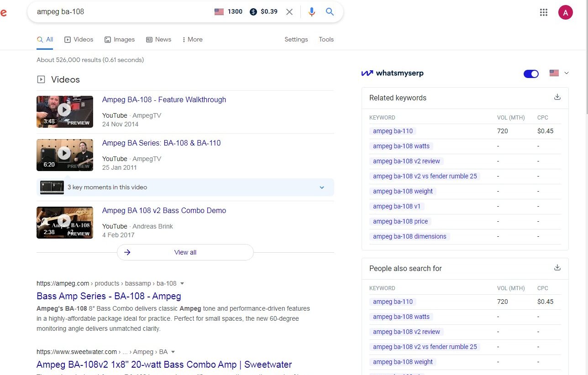Click the 'About 526,000 results' text
588x375 pixels.
(x=90, y=60)
